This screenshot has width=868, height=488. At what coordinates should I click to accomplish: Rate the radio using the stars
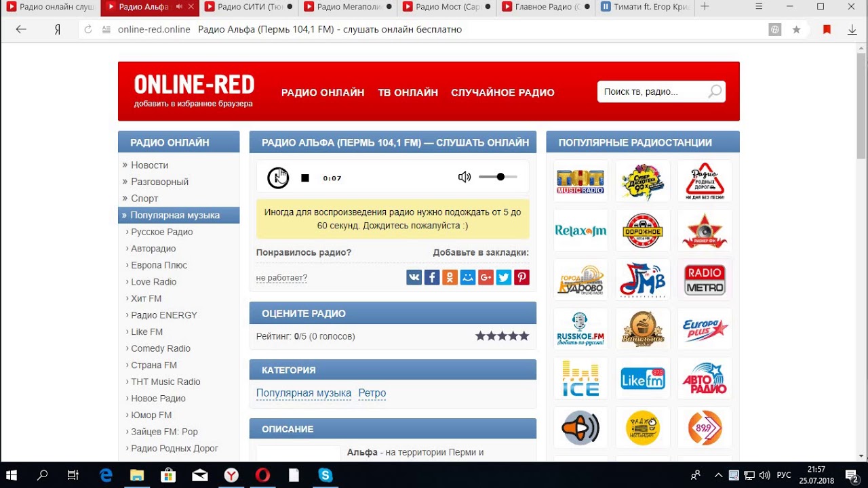point(502,335)
